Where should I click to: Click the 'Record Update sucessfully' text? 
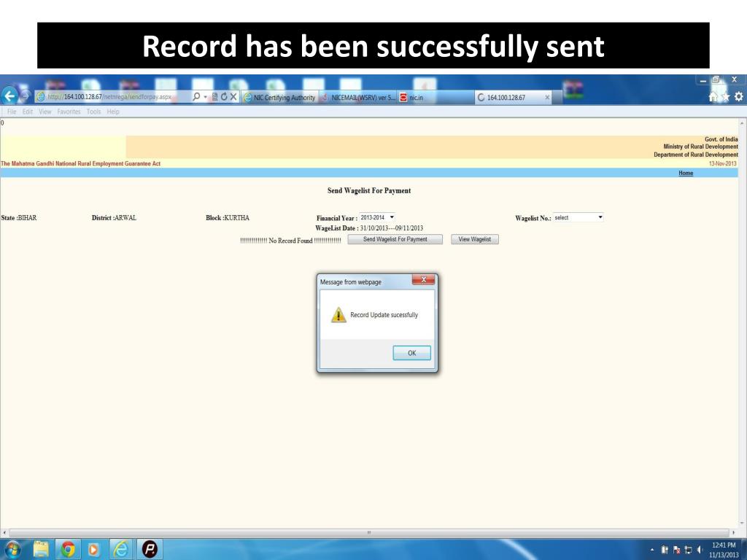384,315
